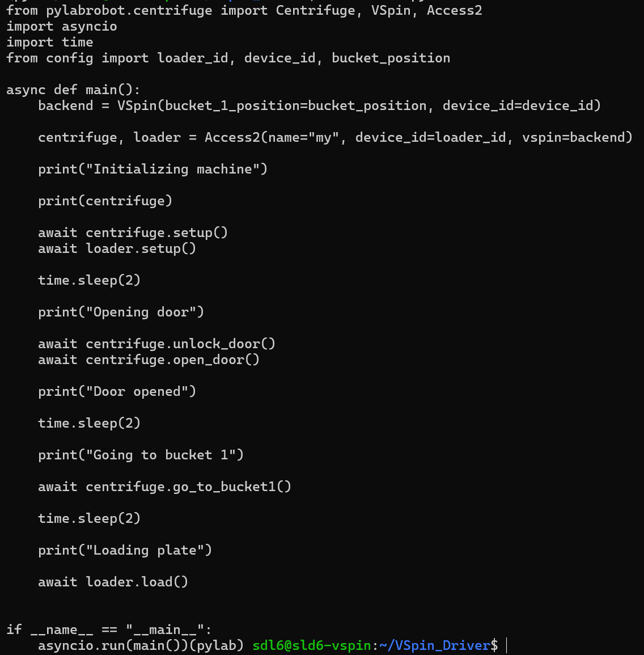This screenshot has width=644, height=655.
Task: Click the 'await loader.load()' line
Action: pyautogui.click(x=113, y=582)
